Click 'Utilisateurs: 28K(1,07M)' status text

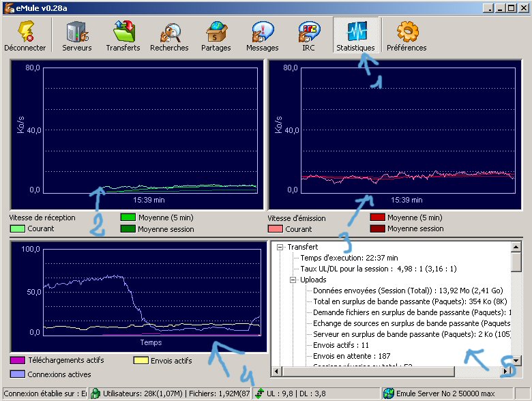(143, 393)
